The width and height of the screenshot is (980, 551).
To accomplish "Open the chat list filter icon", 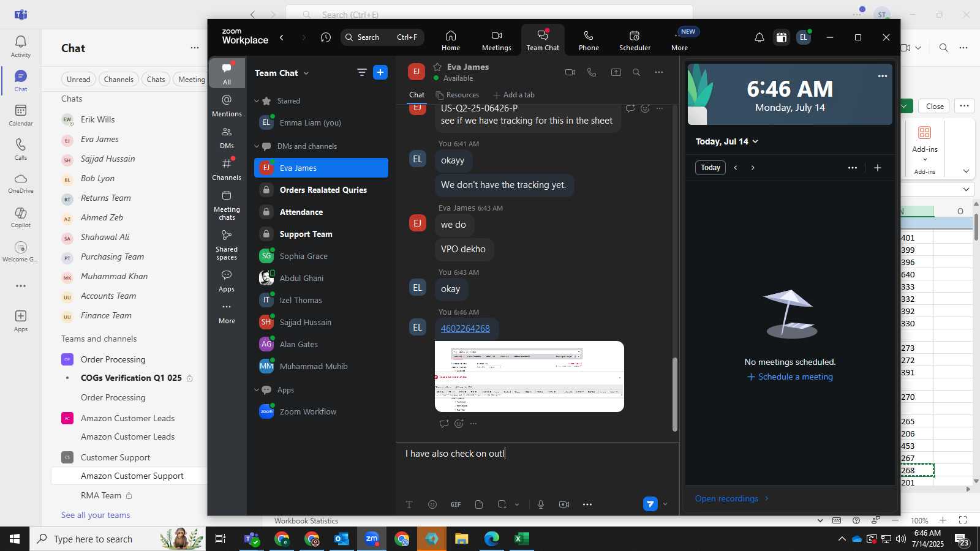I will tap(362, 72).
